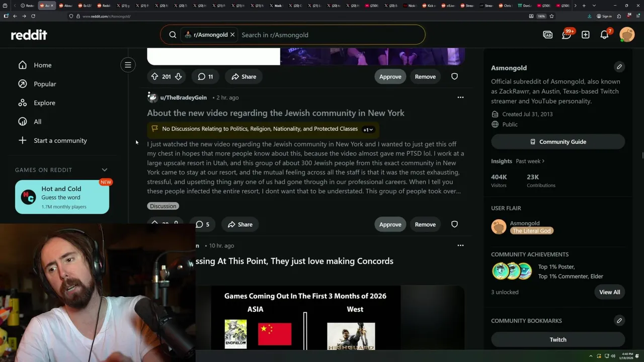644x362 pixels.
Task: Remove the r/Asmongold search filter chip
Action: pyautogui.click(x=232, y=35)
